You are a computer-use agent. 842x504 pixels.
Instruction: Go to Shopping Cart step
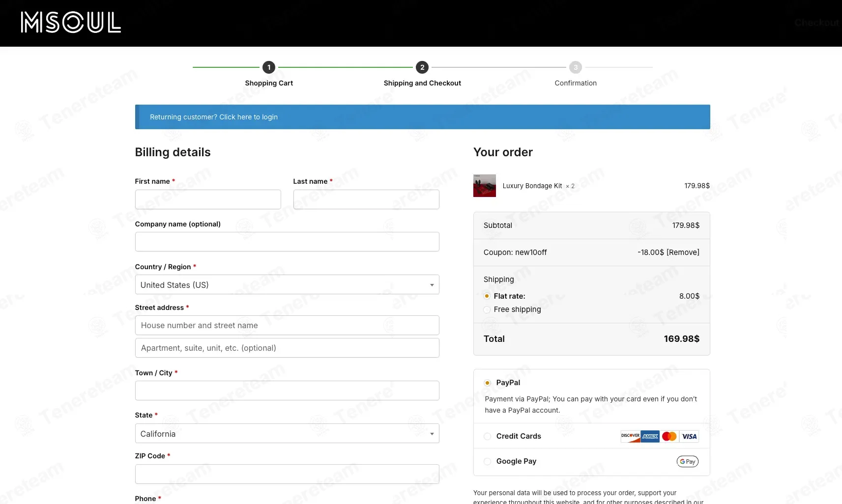269,83
